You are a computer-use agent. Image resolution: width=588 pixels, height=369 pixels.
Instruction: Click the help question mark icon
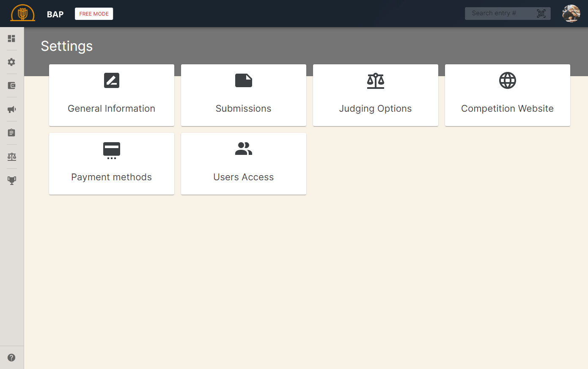pos(11,358)
